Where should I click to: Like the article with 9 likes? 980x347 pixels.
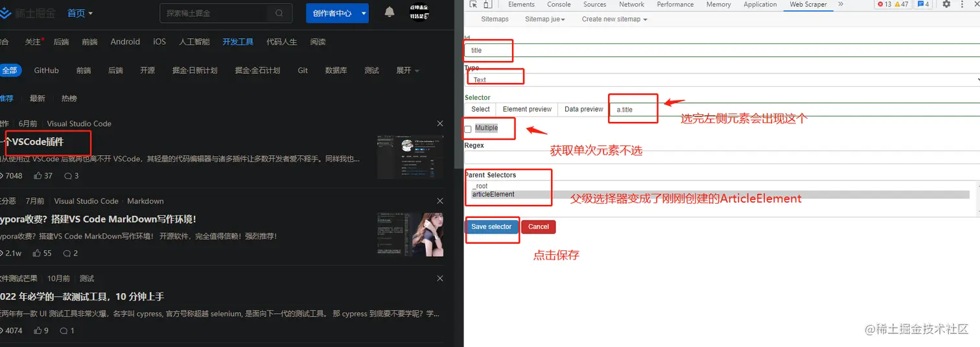tap(41, 331)
